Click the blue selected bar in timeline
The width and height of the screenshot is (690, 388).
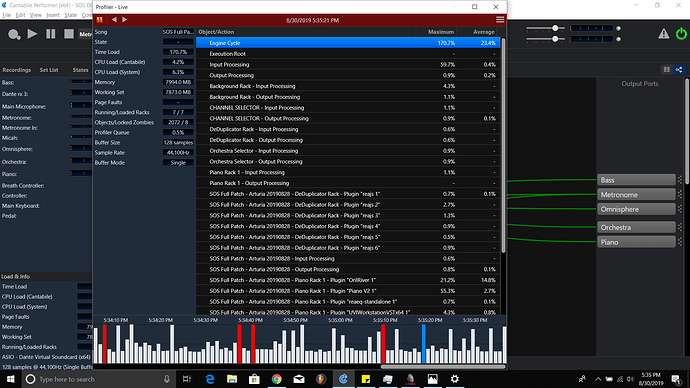[424, 344]
